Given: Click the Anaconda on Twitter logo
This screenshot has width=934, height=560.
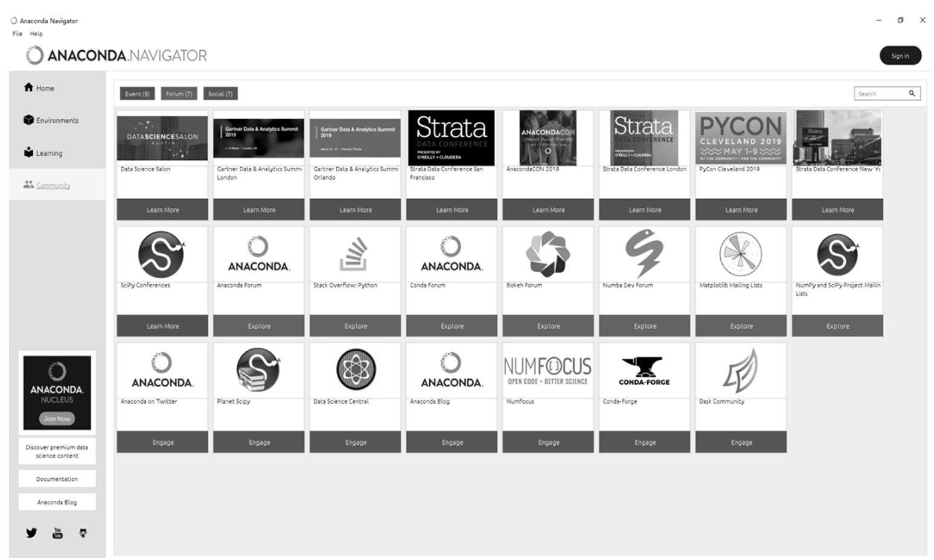Looking at the screenshot, I should coord(162,370).
